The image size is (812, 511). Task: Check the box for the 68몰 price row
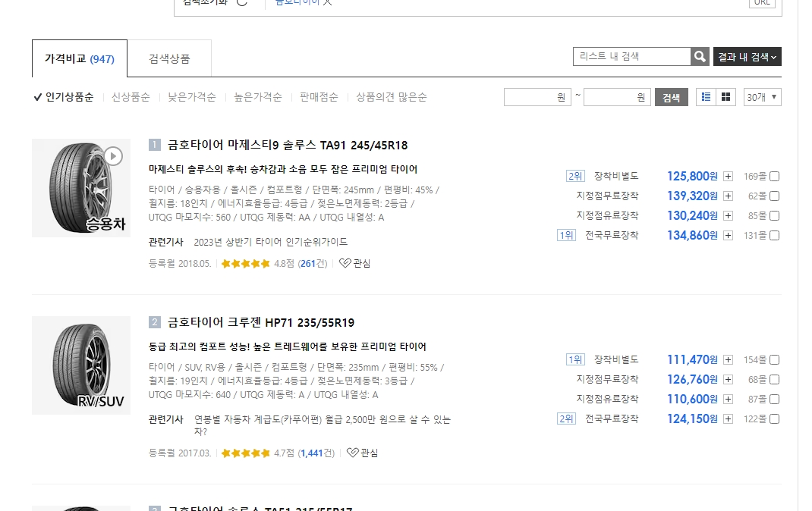click(x=774, y=380)
